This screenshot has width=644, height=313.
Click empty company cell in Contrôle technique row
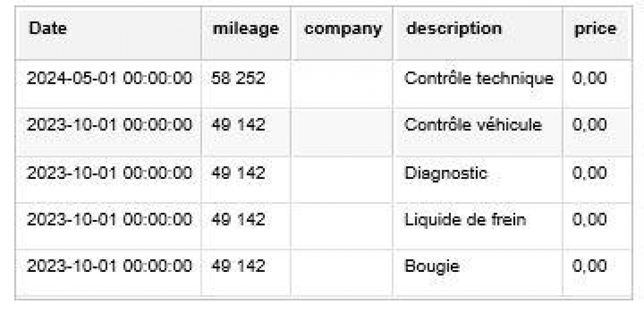(342, 84)
